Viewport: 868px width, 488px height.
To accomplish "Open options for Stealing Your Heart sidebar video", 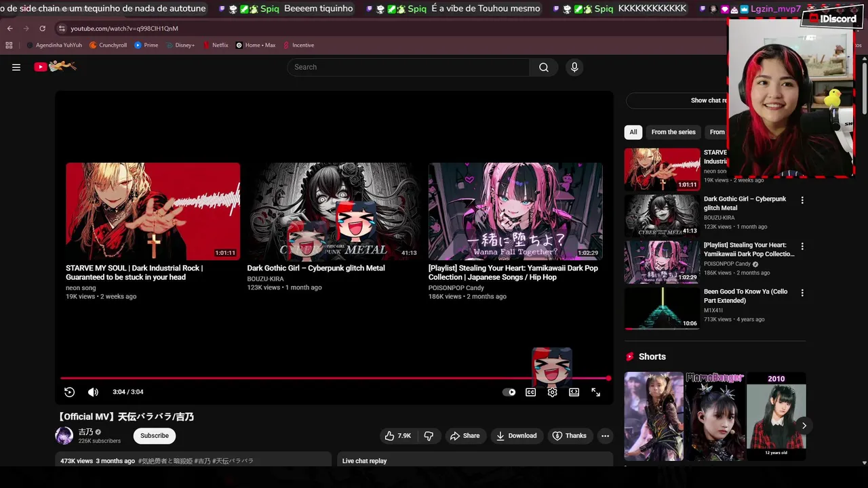I will 802,246.
